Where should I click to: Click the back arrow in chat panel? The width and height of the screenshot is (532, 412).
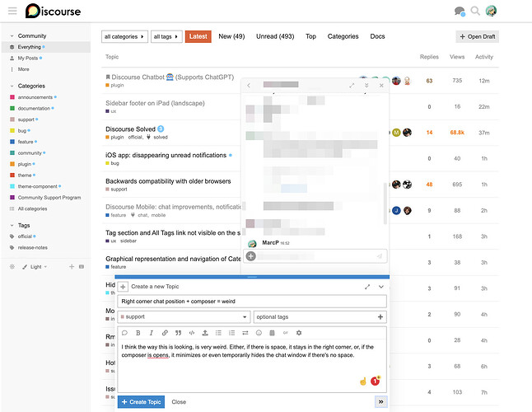pos(249,85)
